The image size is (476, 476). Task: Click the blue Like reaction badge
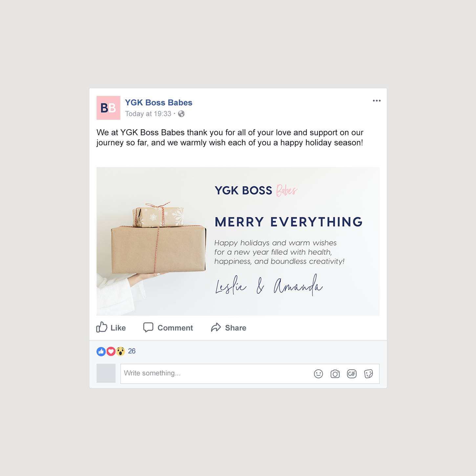coord(101,352)
